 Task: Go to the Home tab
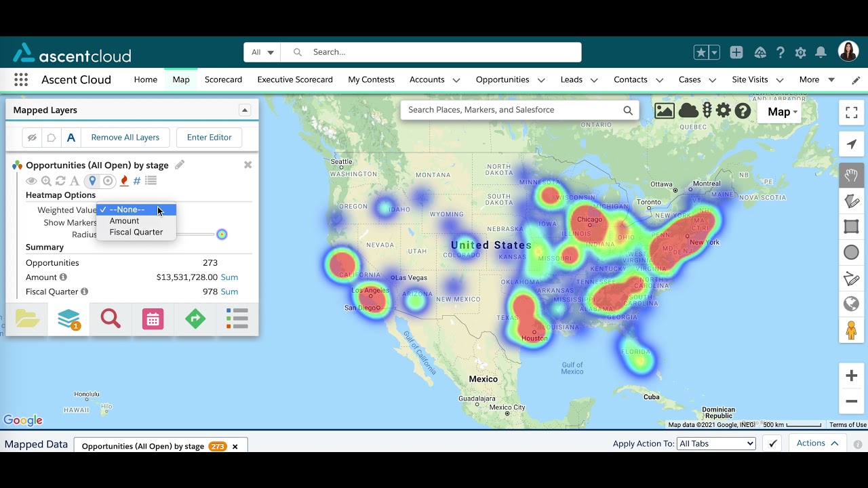tap(146, 80)
